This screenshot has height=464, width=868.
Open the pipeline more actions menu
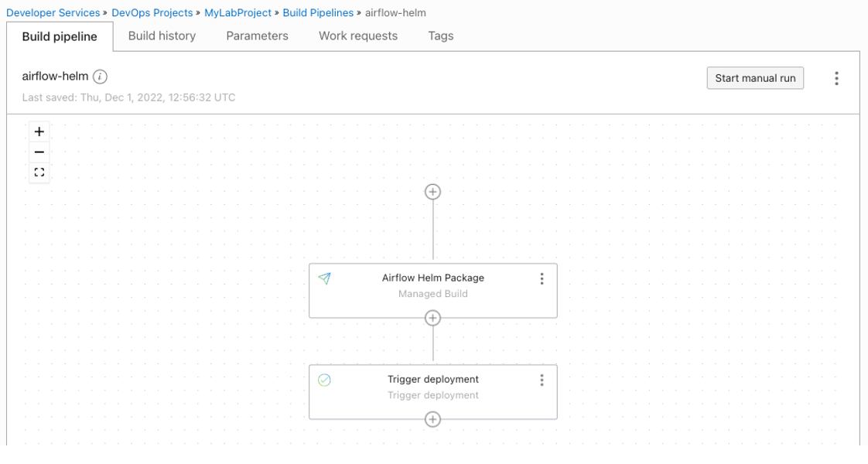click(x=836, y=78)
